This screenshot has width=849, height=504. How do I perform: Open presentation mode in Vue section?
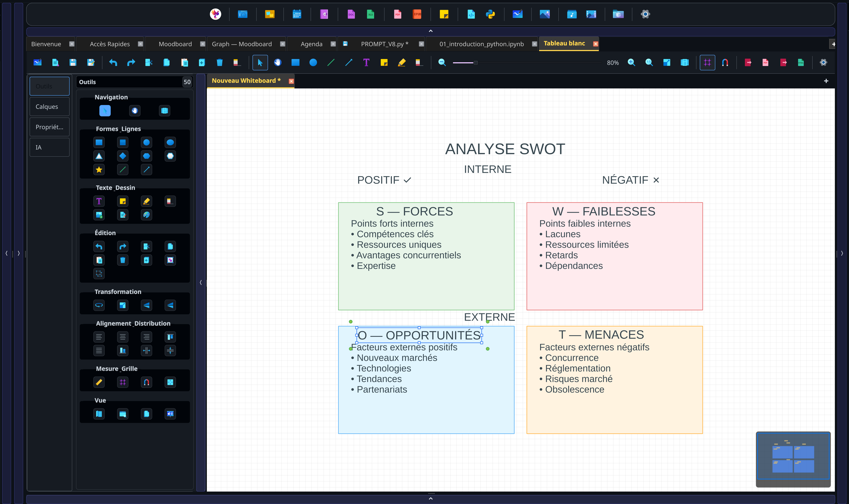[x=170, y=414]
